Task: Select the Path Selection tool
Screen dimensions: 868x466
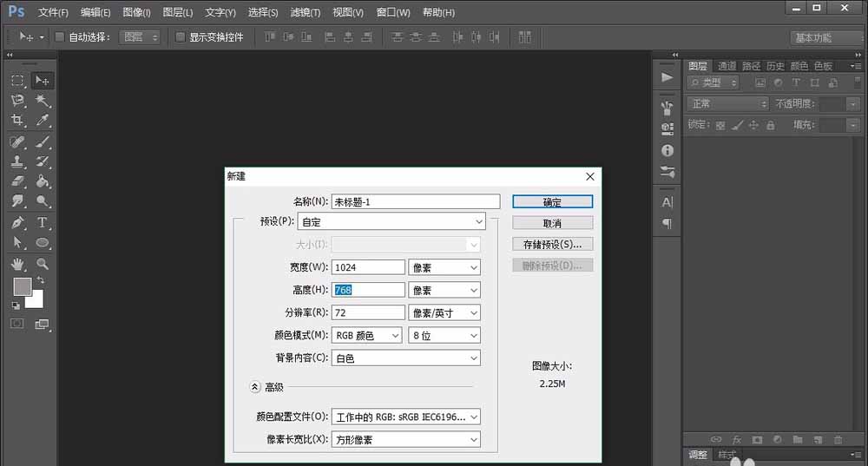Action: coord(17,242)
